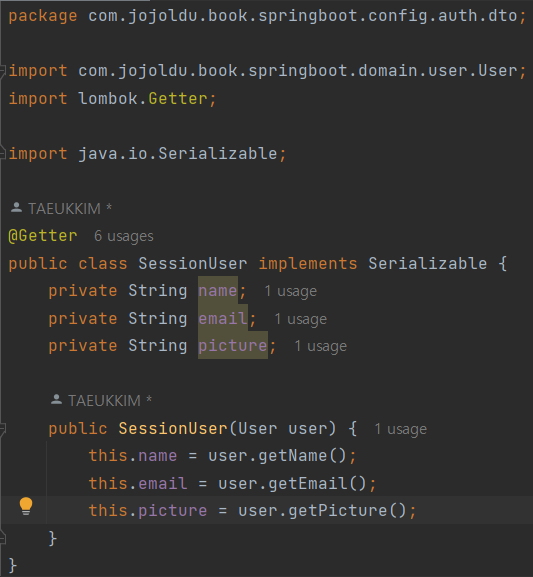
Task: Click 'this.picture' in the constructor
Action: [x=148, y=511]
